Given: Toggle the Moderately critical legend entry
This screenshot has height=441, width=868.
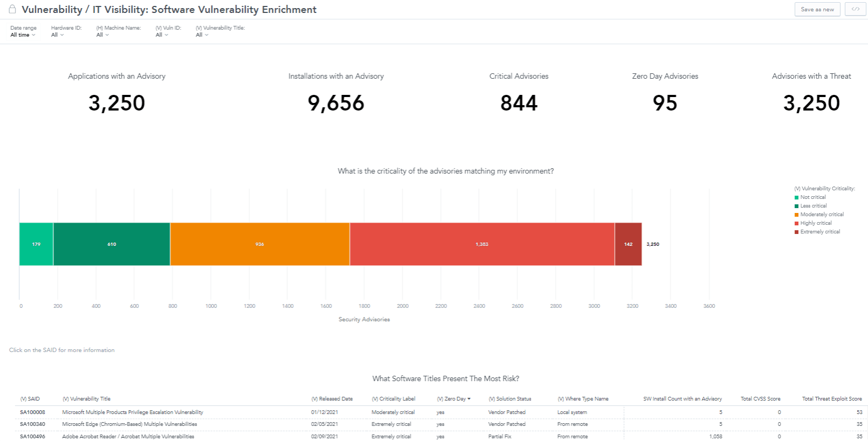Looking at the screenshot, I should pos(822,215).
